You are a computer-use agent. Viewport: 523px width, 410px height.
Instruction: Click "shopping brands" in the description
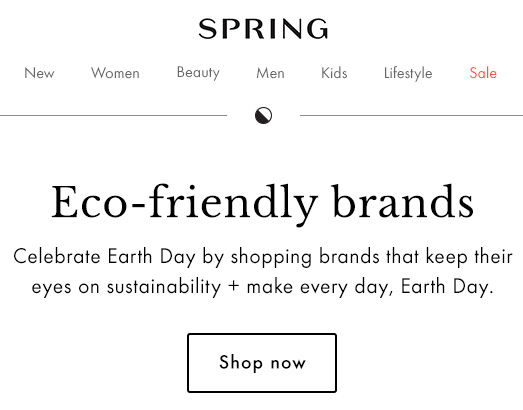[x=305, y=257]
